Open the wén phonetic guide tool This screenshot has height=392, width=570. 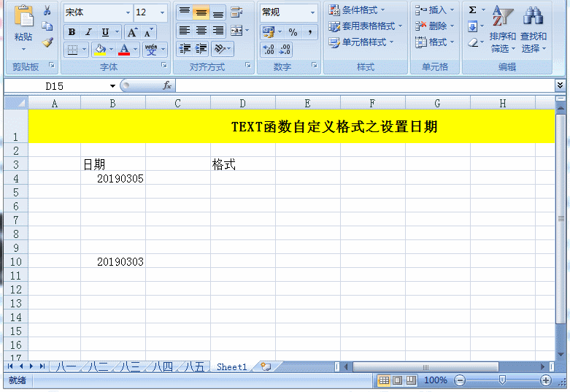[x=151, y=49]
